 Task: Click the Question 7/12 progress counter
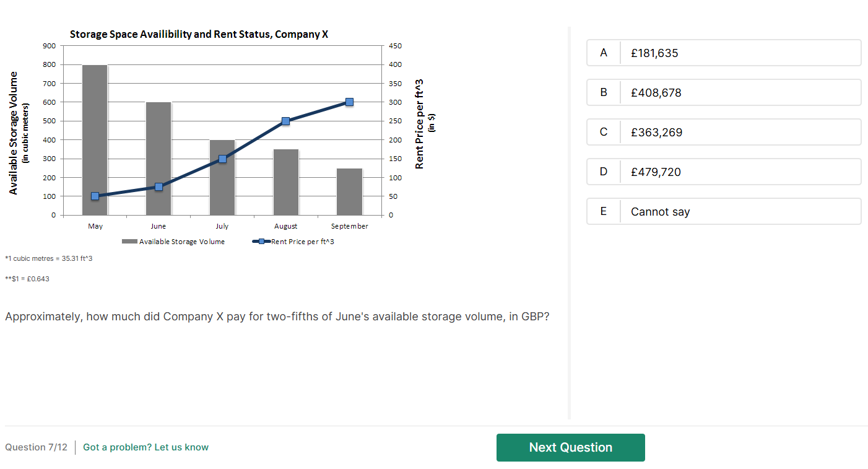pyautogui.click(x=36, y=447)
